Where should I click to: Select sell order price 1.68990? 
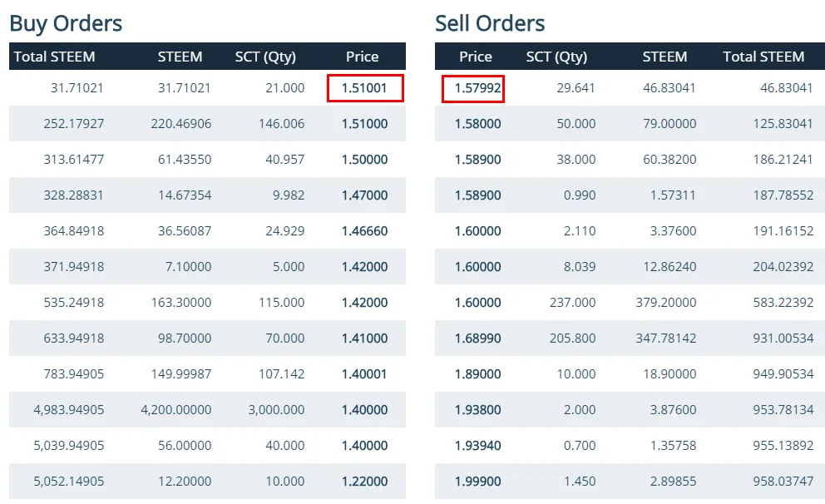[477, 338]
